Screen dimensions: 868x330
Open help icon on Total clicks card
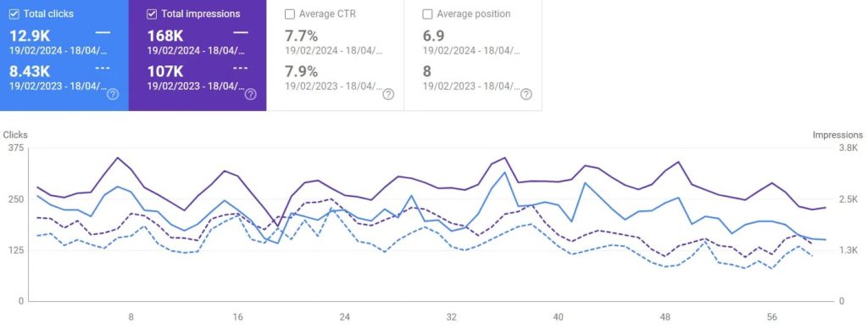tap(113, 94)
